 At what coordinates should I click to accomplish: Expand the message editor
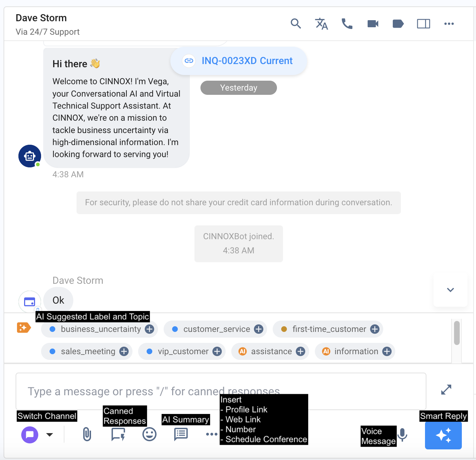446,390
